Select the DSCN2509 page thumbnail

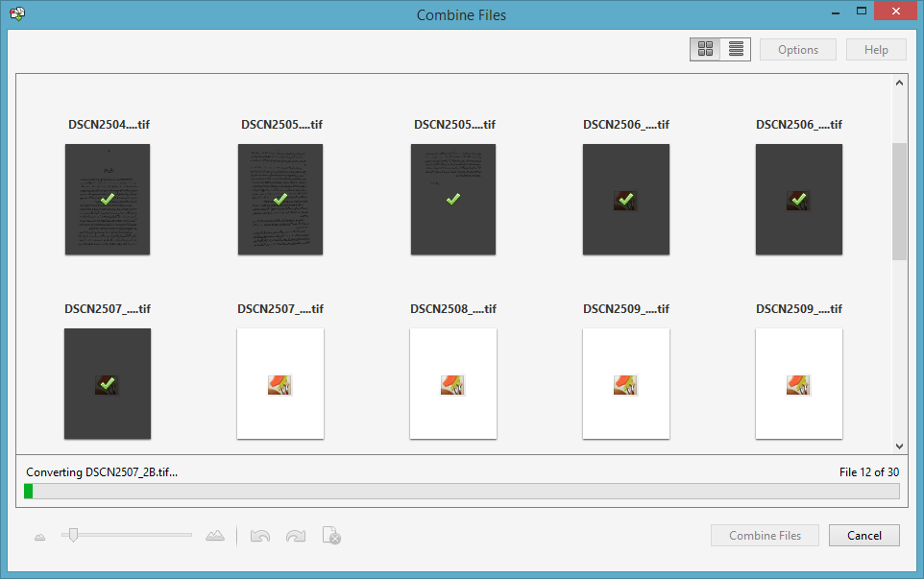coord(626,383)
